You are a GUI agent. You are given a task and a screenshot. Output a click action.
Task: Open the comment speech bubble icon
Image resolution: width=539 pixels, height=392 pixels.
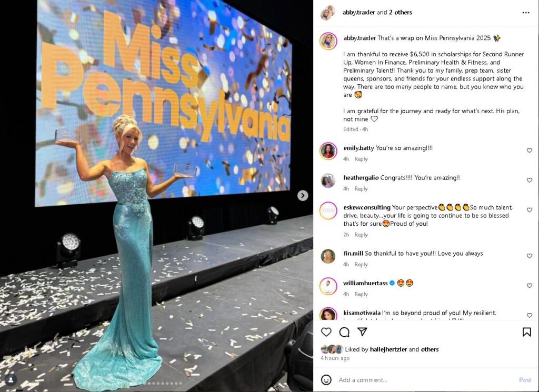click(344, 332)
